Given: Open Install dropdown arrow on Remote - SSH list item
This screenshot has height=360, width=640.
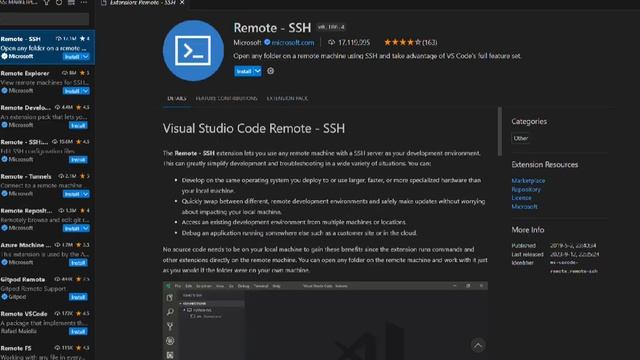Looking at the screenshot, I should 85,57.
